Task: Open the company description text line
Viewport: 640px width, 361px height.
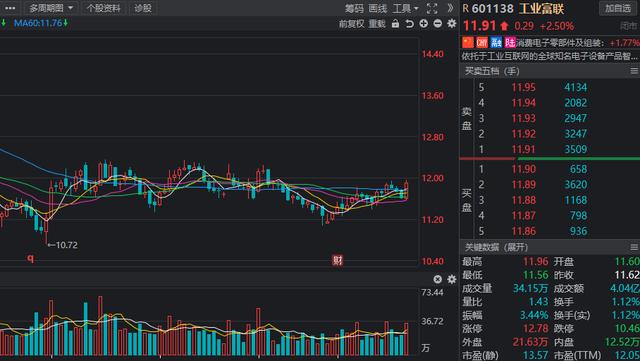Action: 550,56
